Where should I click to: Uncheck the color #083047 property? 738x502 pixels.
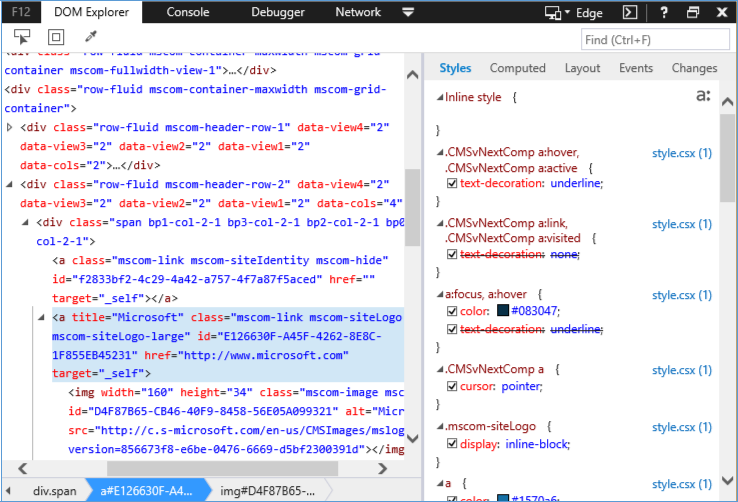(x=452, y=311)
